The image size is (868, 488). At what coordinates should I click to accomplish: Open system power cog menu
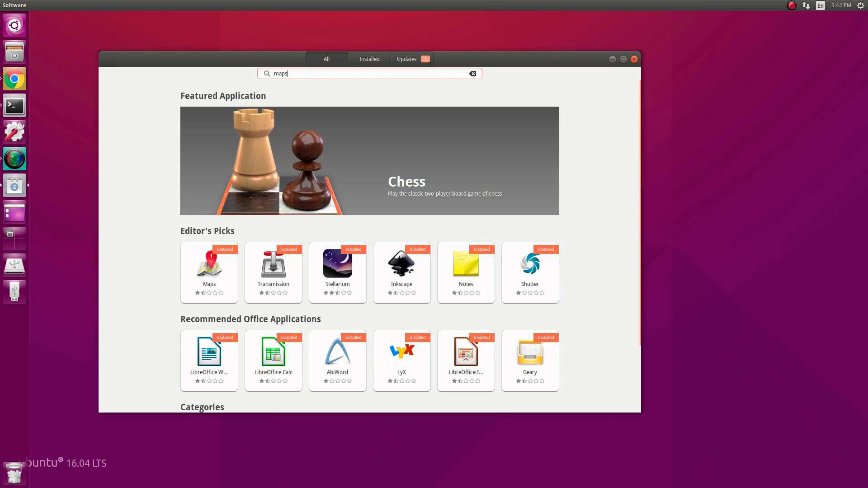[861, 5]
